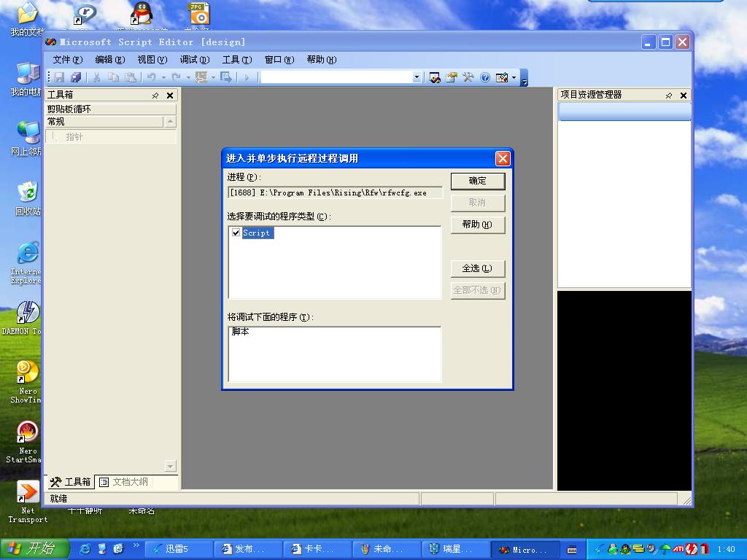Click the Paste clipboard icon
This screenshot has width=747, height=560.
(x=131, y=77)
